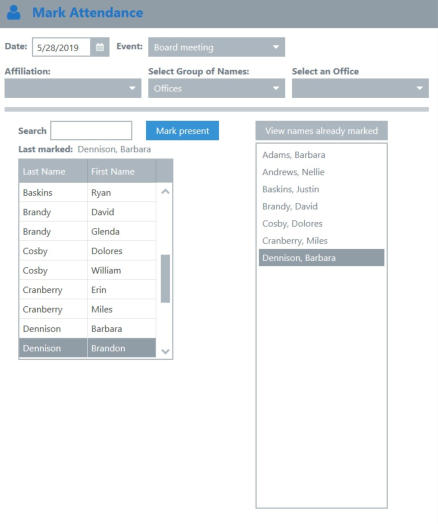Select the row for Baskins Ryan

[88, 192]
